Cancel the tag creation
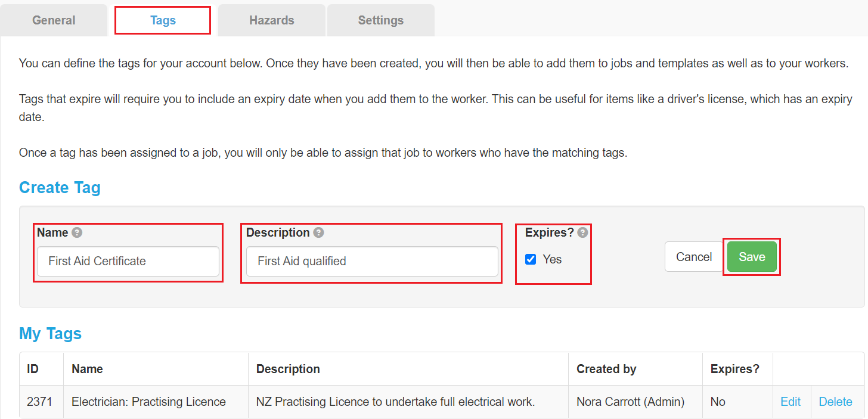Viewport: 868px width, 419px height. pyautogui.click(x=693, y=256)
